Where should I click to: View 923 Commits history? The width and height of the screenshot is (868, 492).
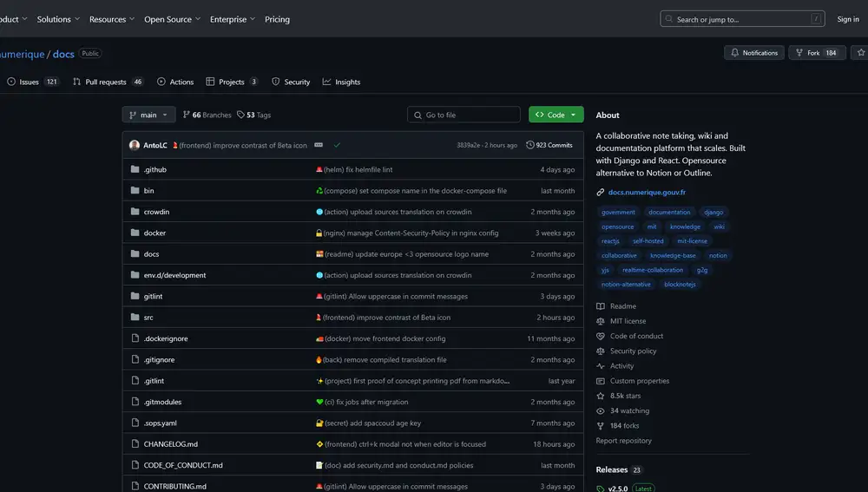(549, 145)
